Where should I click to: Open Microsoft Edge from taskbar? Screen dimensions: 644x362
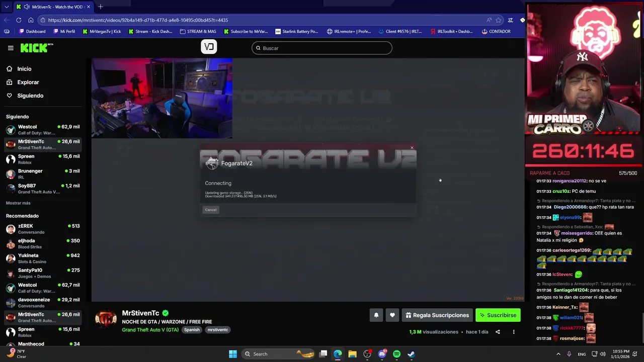tap(338, 354)
